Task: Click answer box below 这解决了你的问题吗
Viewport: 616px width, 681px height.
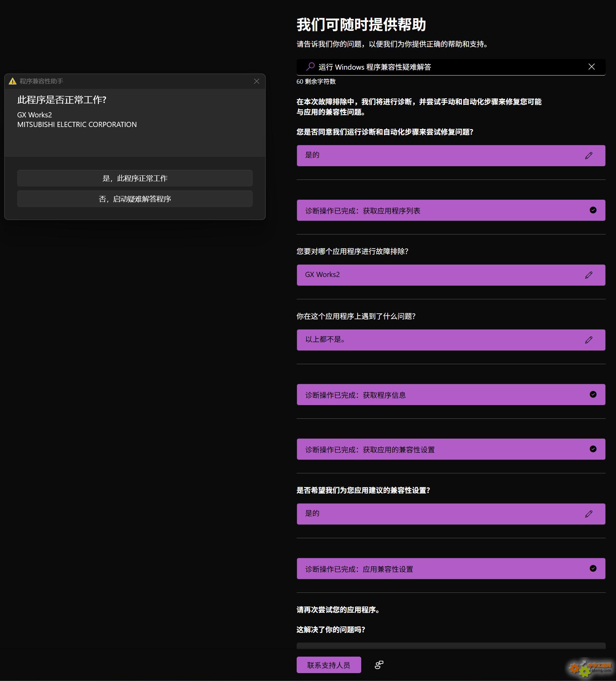Action: (x=450, y=646)
